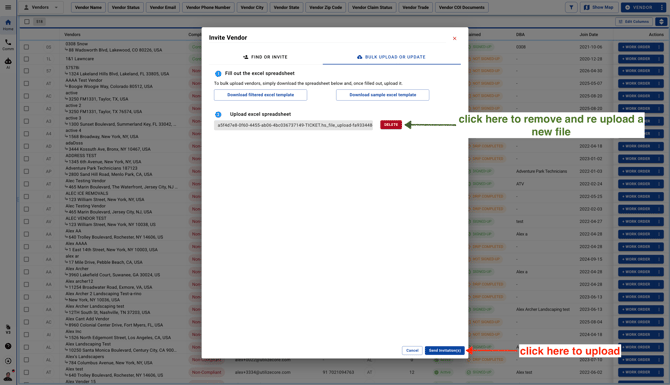Image resolution: width=670 pixels, height=385 pixels.
Task: Click Work Order for joined 2021-10-06 row
Action: point(636,47)
